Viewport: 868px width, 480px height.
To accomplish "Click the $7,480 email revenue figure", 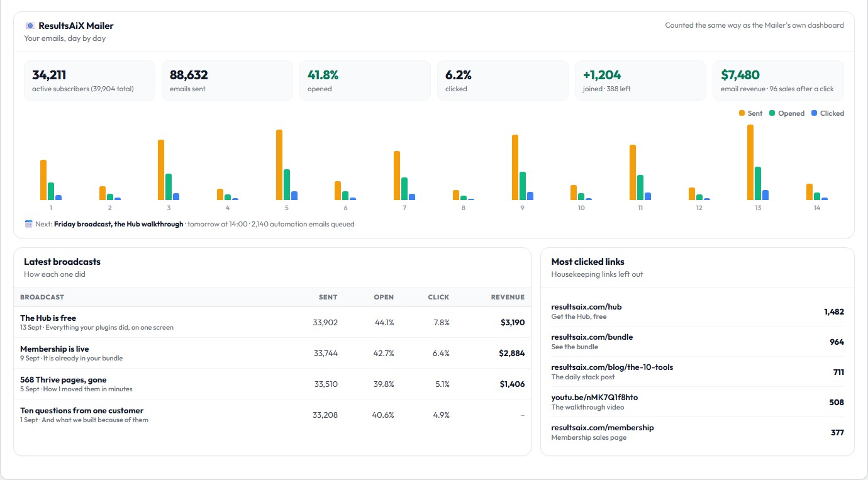I will pos(740,75).
